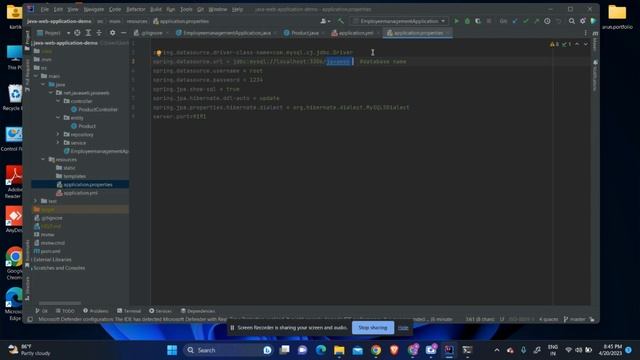Open IDE settings gear in top toolbar
Viewport: 640px width, 360px height.
[x=583, y=21]
